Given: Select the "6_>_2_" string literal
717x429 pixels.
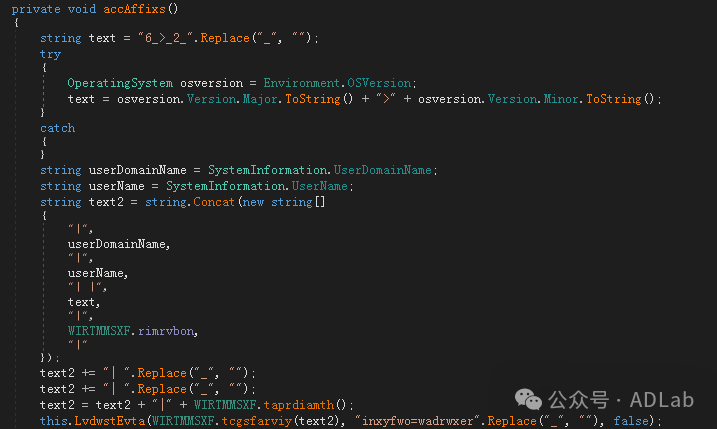Looking at the screenshot, I should point(165,38).
